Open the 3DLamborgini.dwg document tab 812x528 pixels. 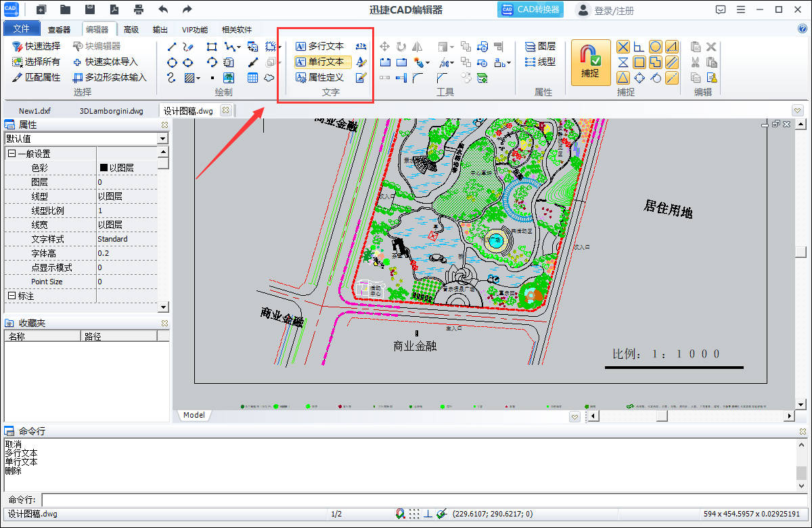click(x=111, y=110)
